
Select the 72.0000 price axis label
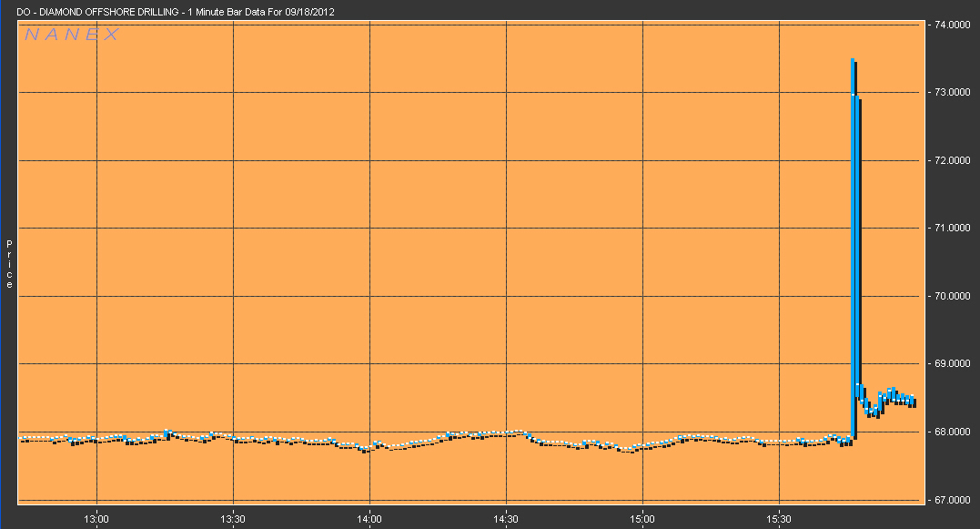pyautogui.click(x=953, y=160)
